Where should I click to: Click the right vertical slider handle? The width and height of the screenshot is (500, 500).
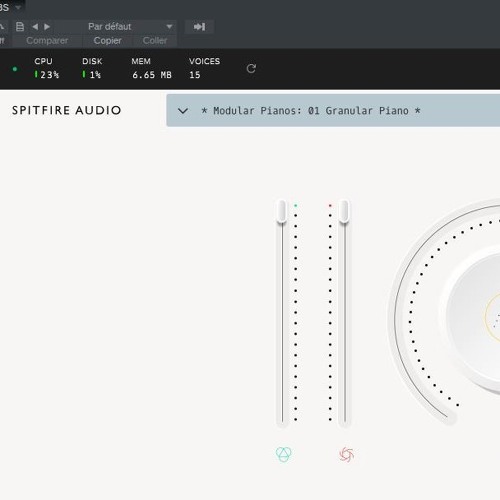[344, 211]
